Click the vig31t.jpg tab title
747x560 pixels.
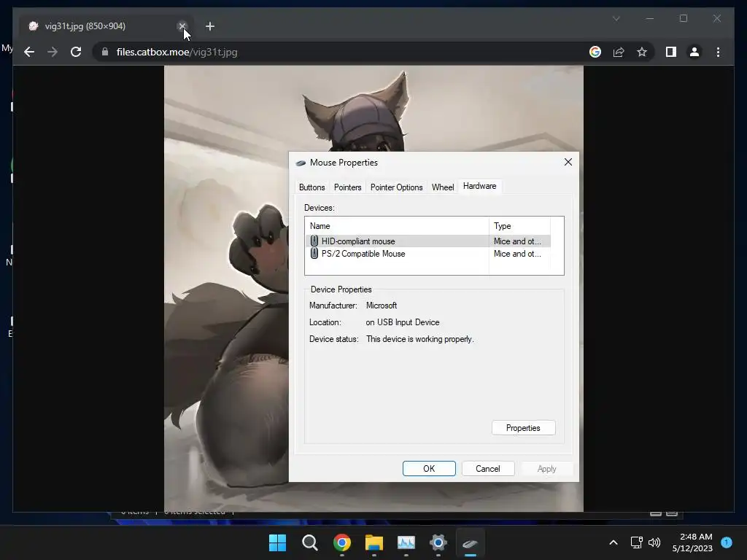(x=85, y=26)
